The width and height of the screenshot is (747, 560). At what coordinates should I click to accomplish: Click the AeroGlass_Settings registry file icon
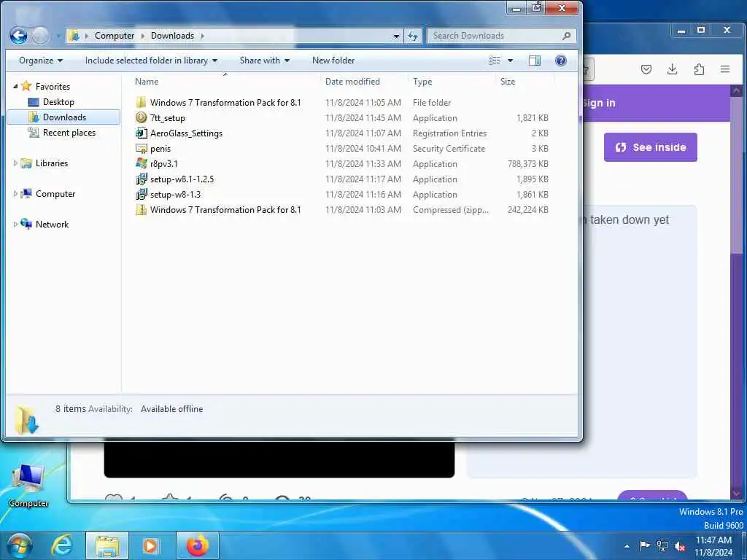coord(141,133)
